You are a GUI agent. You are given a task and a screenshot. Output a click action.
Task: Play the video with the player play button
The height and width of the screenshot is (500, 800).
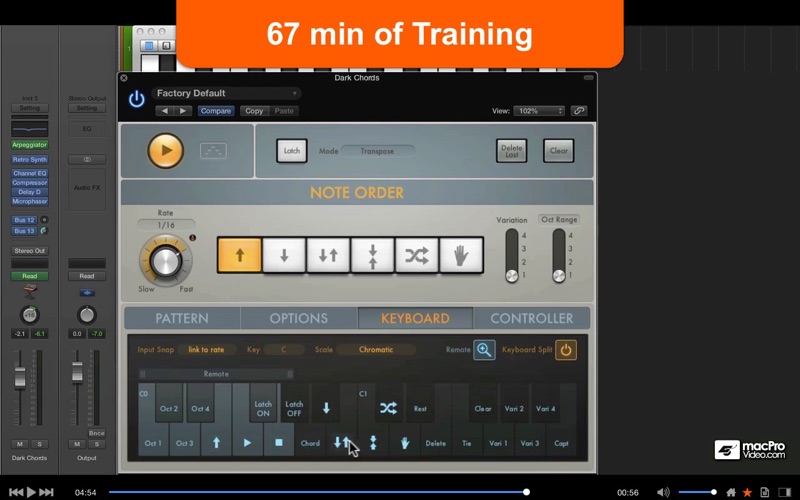(31, 492)
